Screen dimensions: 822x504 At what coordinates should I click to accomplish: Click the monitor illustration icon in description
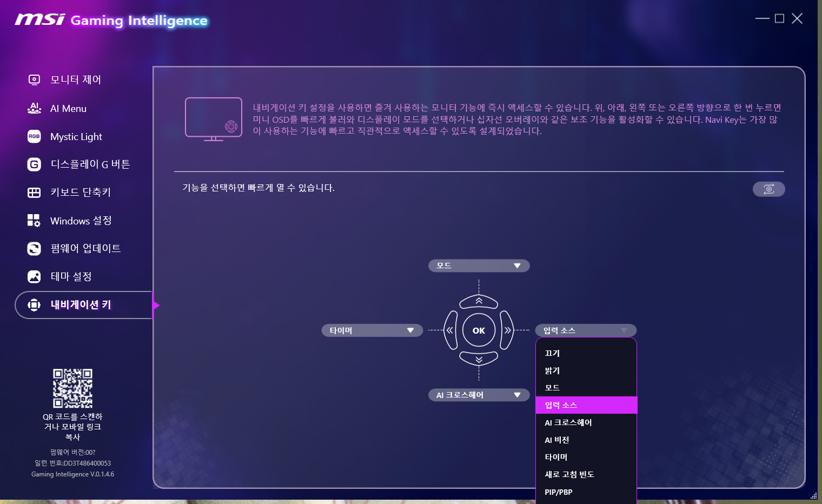tap(214, 119)
